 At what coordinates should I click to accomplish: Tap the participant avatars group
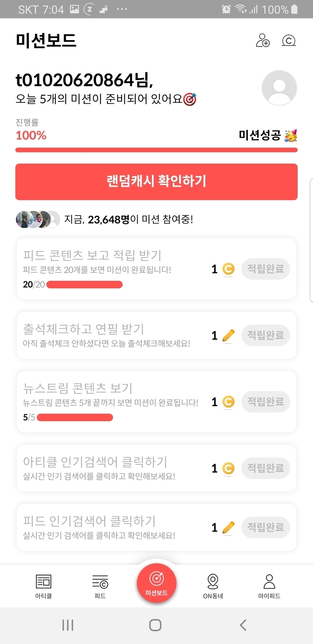pyautogui.click(x=38, y=219)
